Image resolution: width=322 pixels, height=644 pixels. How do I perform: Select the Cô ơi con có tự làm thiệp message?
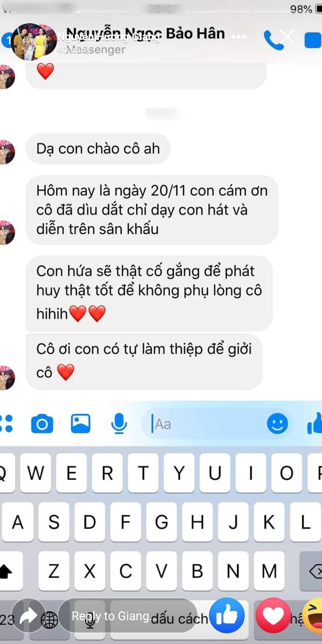[x=144, y=361]
